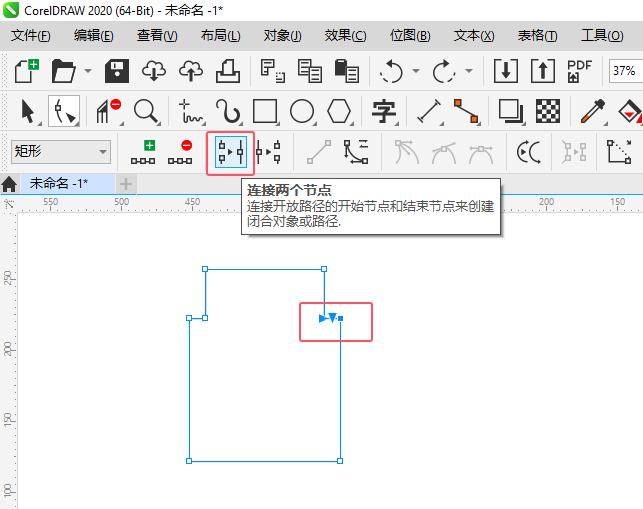Select the Color Eyedropper tool
The height and width of the screenshot is (509, 643).
pos(593,111)
